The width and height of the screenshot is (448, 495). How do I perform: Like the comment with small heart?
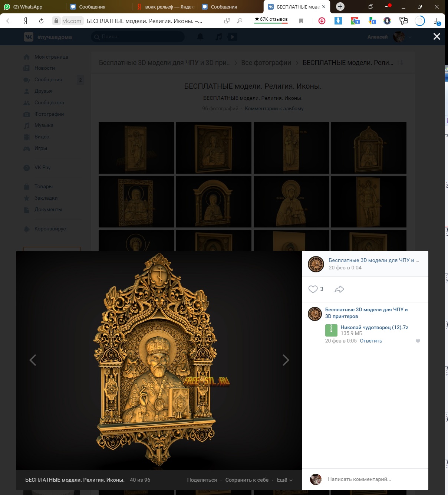point(418,341)
